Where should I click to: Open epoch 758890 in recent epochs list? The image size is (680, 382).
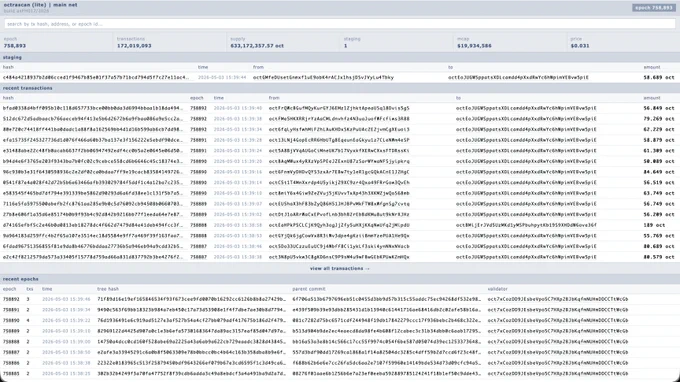[x=11, y=320]
